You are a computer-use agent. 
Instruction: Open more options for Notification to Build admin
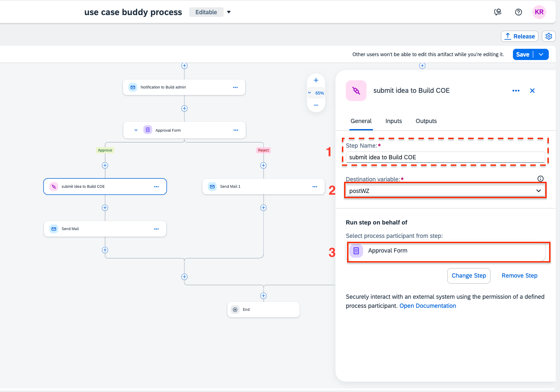pos(235,87)
